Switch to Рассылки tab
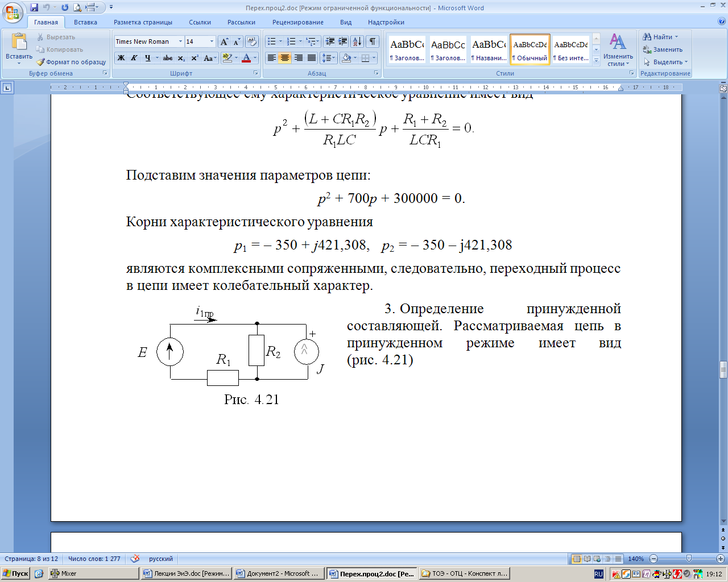The image size is (728, 582). 241,22
